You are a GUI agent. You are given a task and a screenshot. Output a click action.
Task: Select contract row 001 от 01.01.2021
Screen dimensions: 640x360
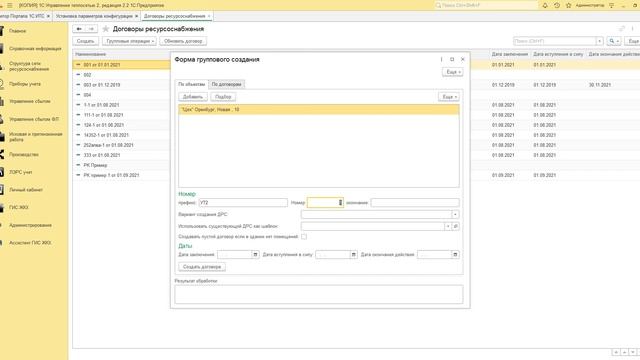pos(122,64)
